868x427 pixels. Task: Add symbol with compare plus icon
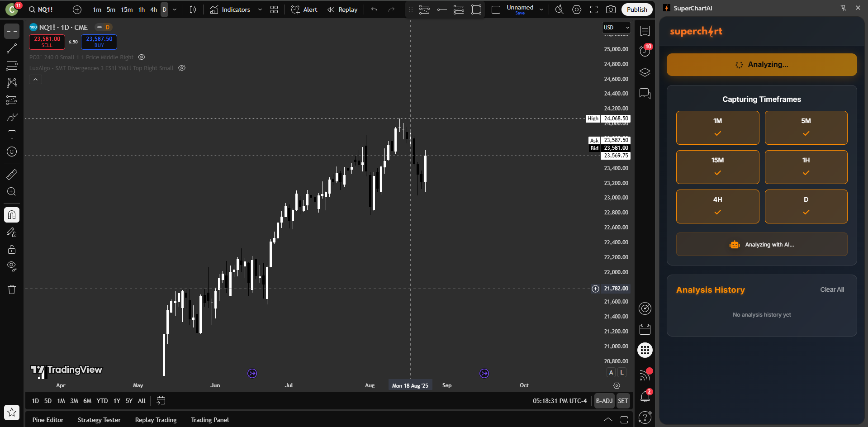tap(77, 9)
